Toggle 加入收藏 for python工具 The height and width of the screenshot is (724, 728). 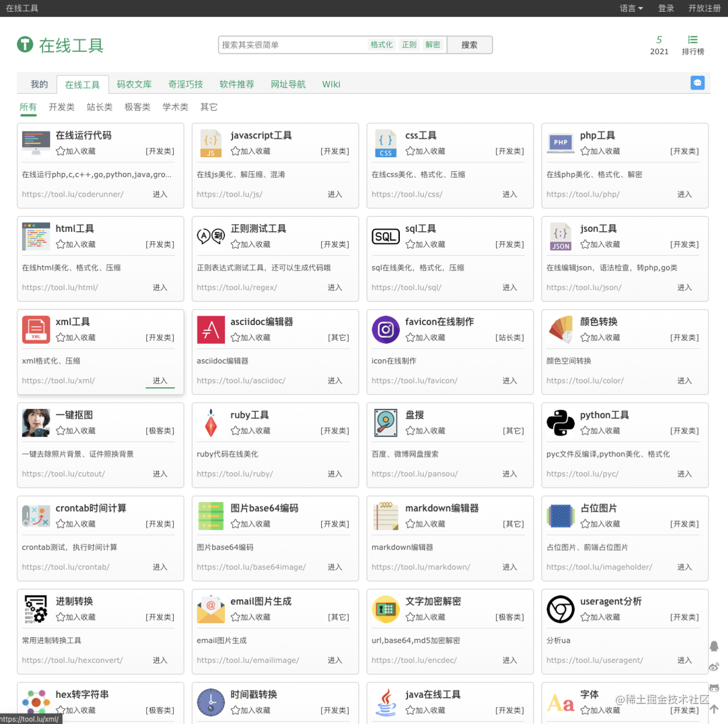(x=601, y=431)
